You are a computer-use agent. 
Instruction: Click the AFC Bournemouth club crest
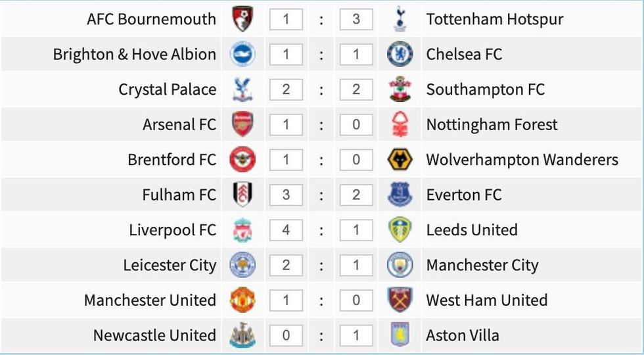pyautogui.click(x=243, y=18)
